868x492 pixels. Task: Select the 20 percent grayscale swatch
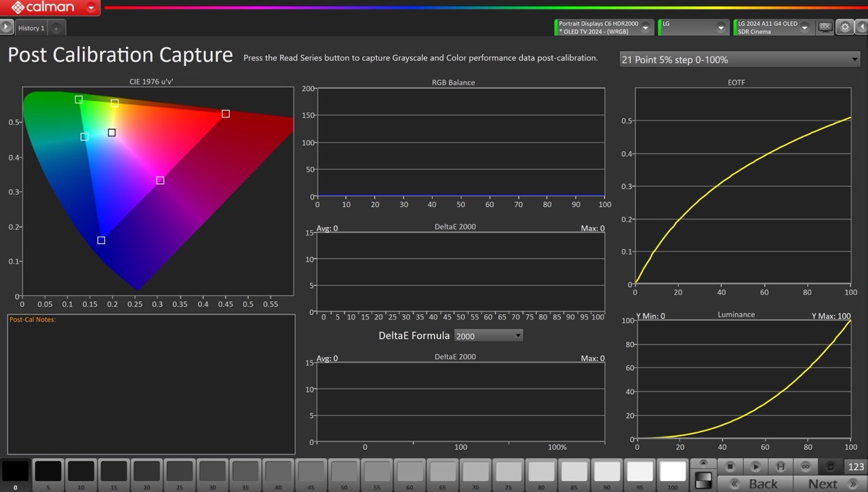click(146, 474)
